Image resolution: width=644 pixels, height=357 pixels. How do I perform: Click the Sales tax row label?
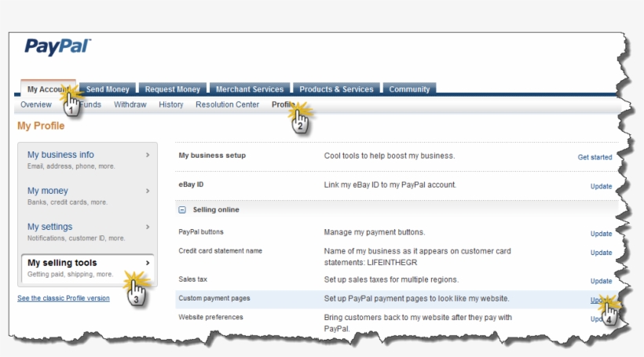[x=192, y=279]
